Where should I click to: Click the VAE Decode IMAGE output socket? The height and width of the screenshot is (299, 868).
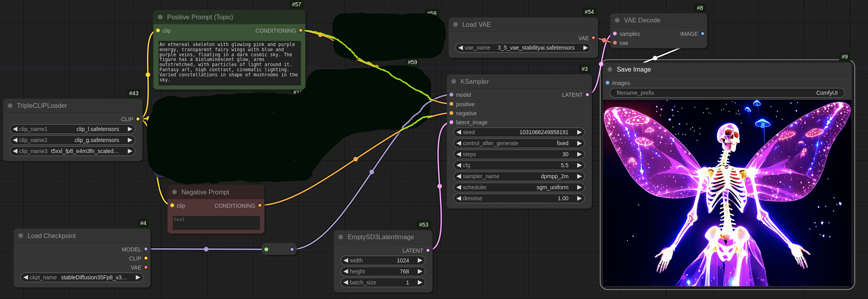point(703,34)
